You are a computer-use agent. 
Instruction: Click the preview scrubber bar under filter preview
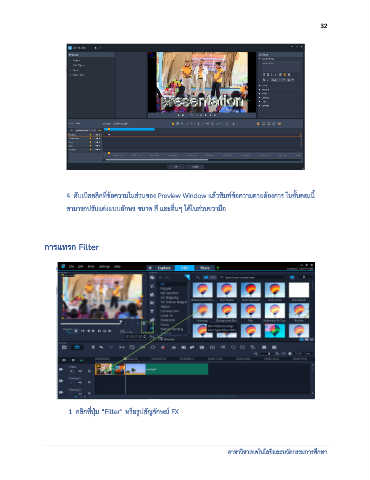(x=91, y=323)
